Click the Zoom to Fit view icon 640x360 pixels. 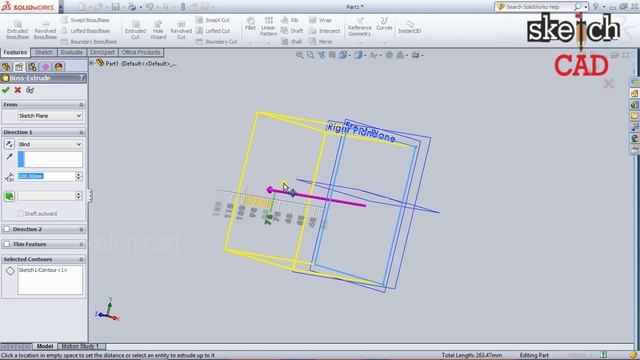(x=300, y=55)
